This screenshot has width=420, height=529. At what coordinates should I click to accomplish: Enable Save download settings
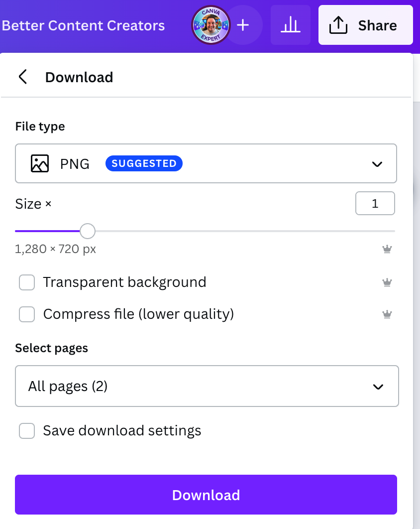point(27,430)
